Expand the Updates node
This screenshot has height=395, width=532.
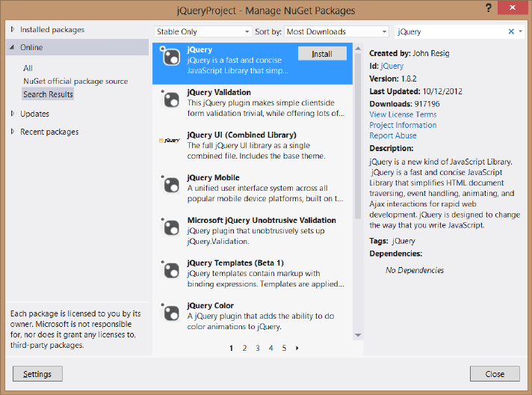(13, 114)
